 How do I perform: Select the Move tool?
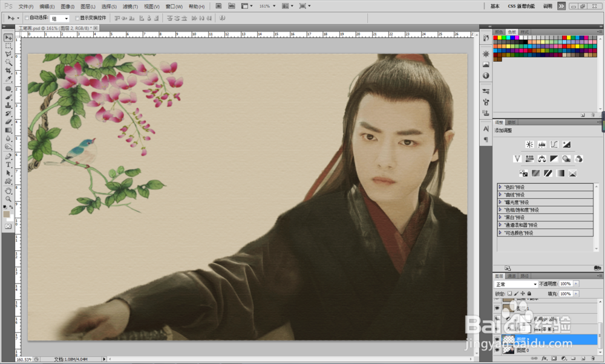point(8,37)
